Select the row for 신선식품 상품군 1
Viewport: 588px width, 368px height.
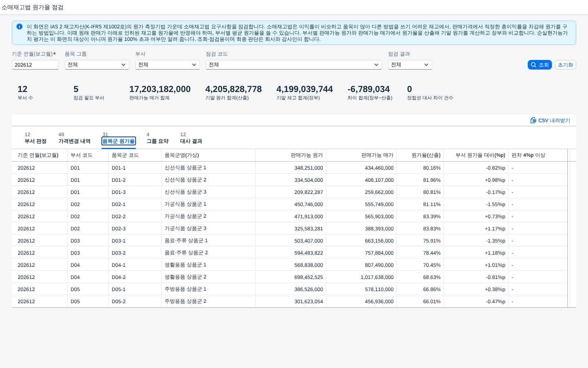click(x=290, y=168)
